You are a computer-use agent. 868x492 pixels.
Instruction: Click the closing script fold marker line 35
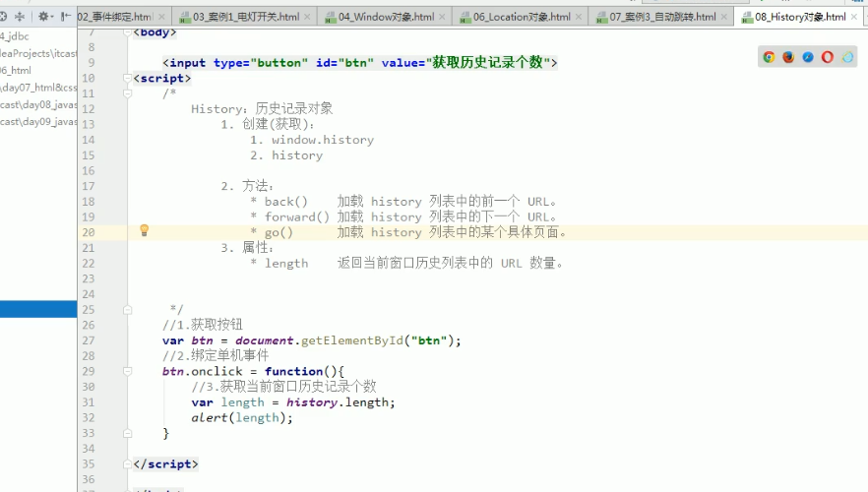click(127, 464)
